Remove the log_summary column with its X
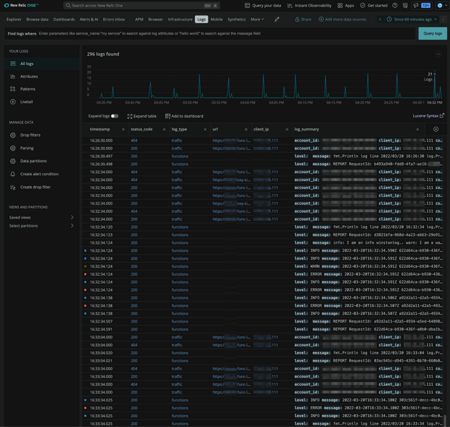This screenshot has width=450, height=427. pyautogui.click(x=417, y=129)
